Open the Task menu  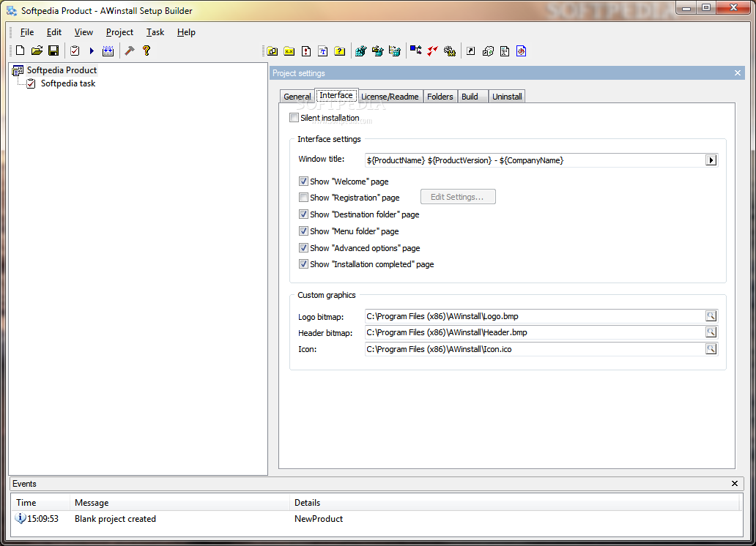(x=155, y=32)
